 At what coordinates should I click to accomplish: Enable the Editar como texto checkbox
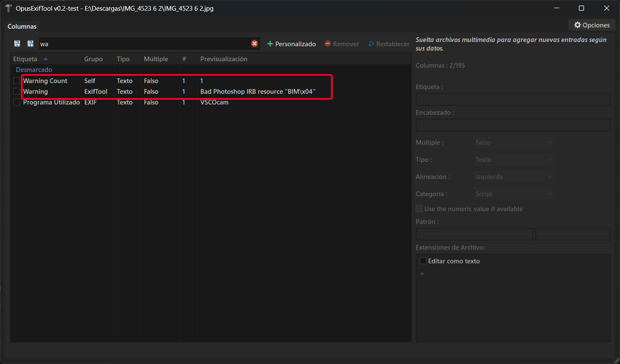click(x=423, y=261)
